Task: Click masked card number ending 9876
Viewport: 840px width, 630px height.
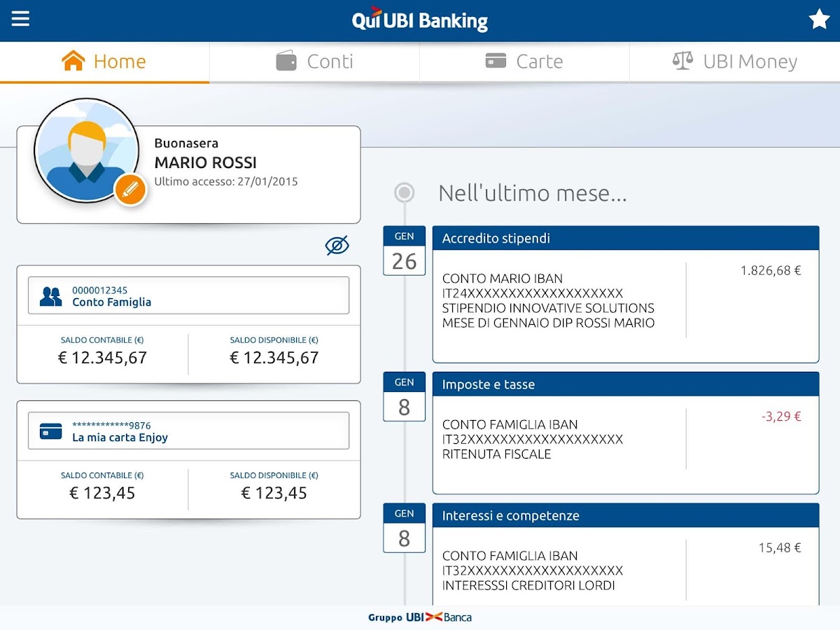Action: (x=111, y=425)
